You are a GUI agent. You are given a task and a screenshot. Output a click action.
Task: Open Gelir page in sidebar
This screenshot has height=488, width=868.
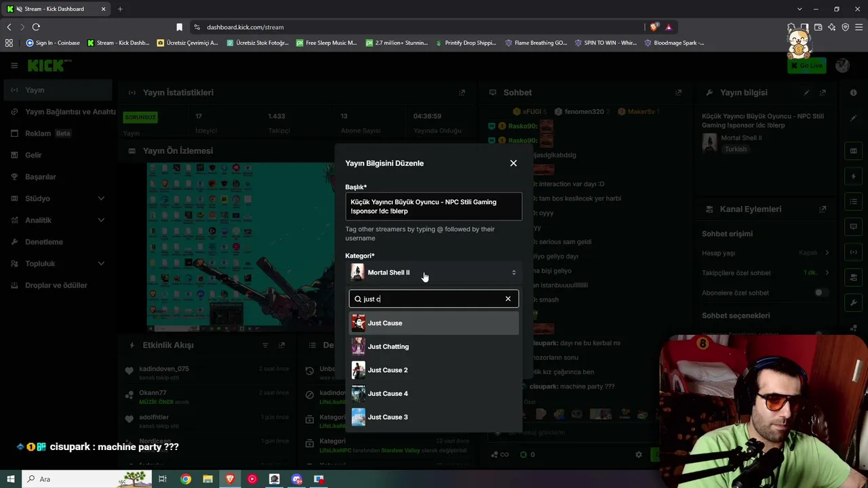coord(57,155)
